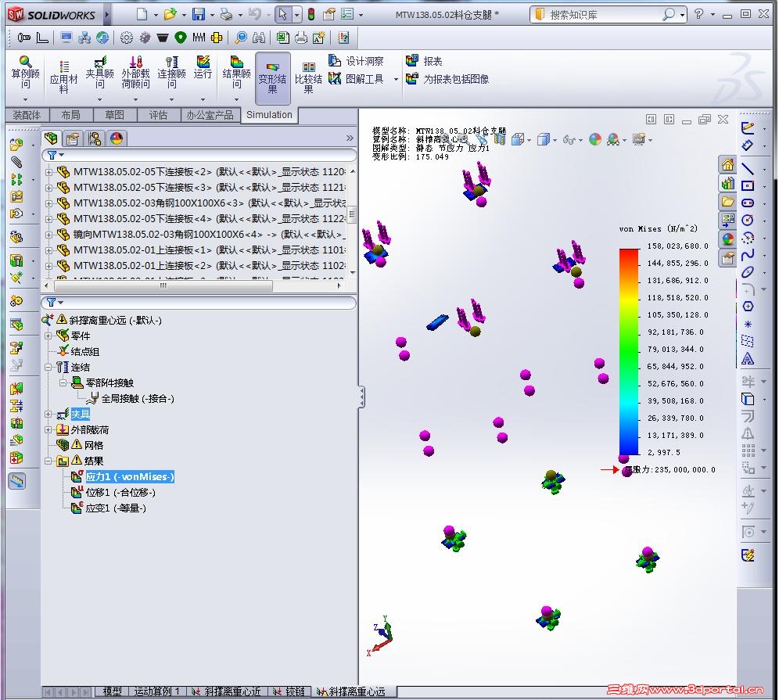Open the 模型 bottom tab

(113, 691)
